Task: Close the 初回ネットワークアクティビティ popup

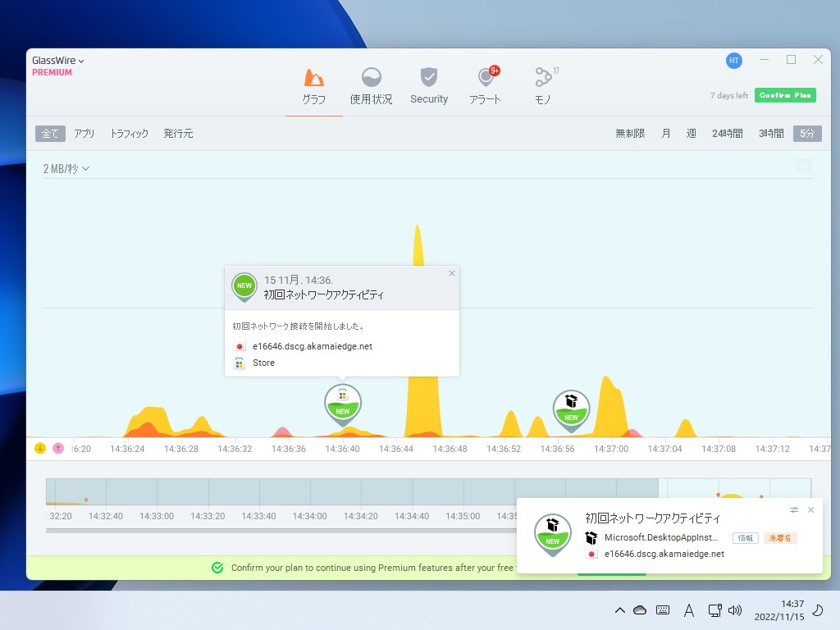Action: click(x=451, y=273)
